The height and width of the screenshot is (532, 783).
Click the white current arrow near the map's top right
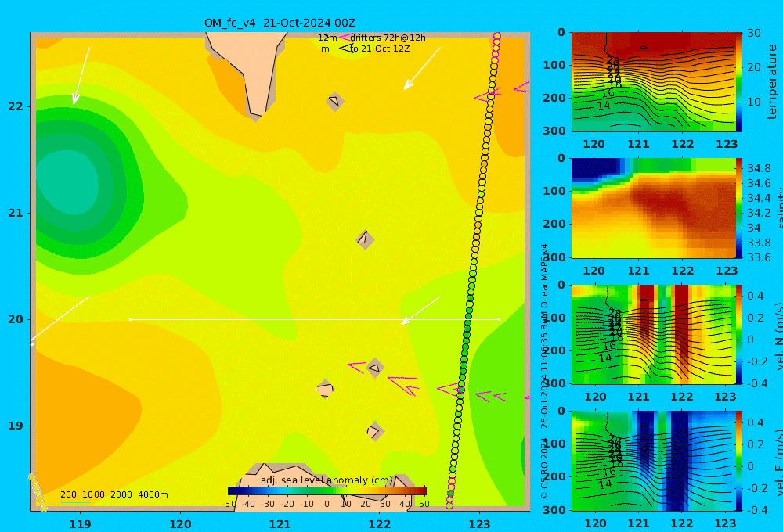422,69
